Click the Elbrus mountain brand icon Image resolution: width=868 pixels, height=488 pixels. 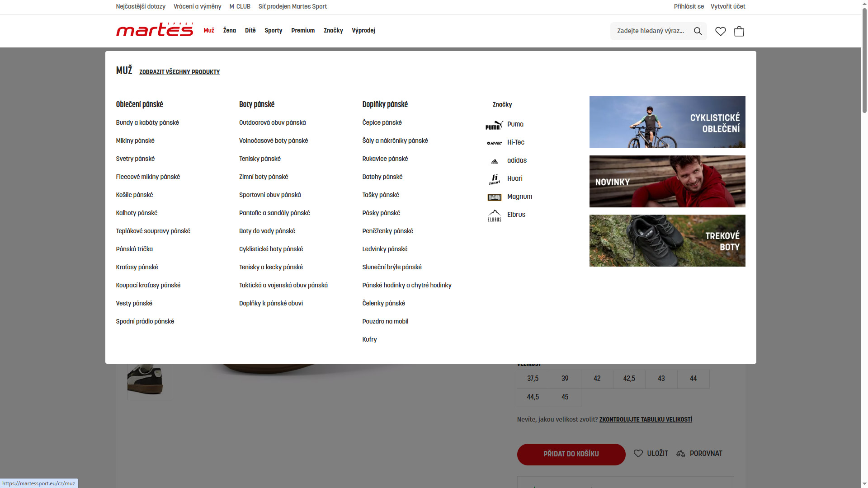tap(495, 216)
